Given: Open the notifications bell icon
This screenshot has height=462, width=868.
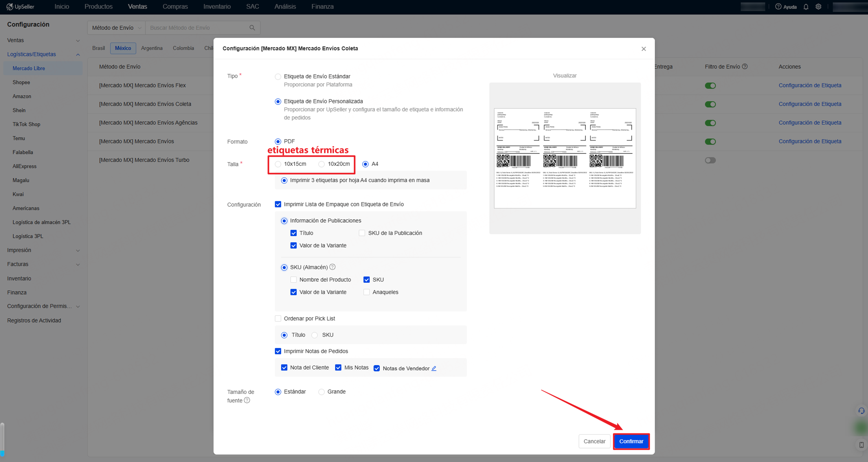Looking at the screenshot, I should [806, 7].
